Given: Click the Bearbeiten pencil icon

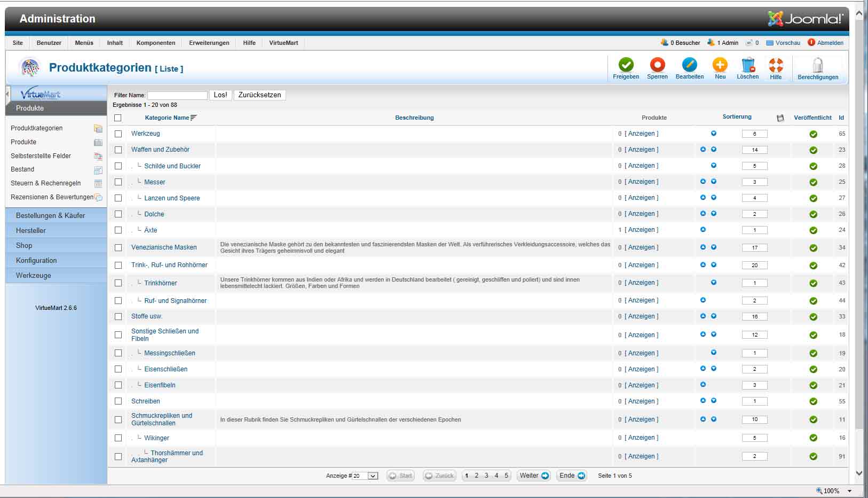Looking at the screenshot, I should [689, 65].
